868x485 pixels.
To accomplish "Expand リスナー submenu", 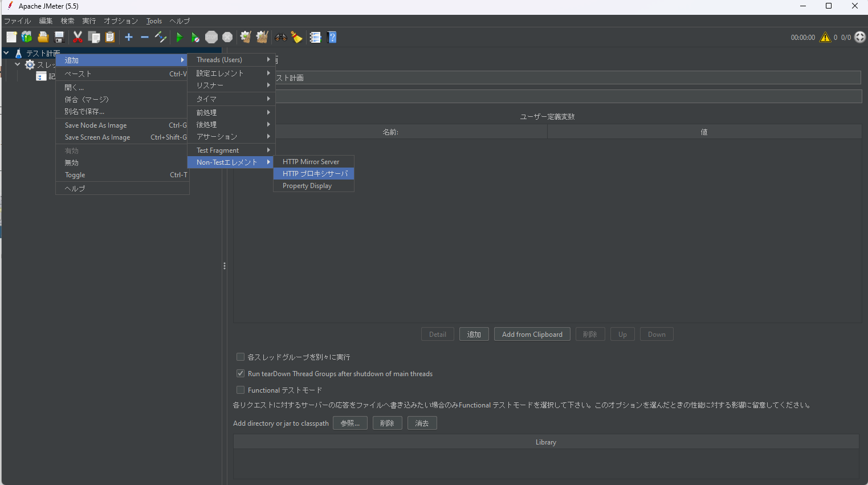I will tap(231, 85).
